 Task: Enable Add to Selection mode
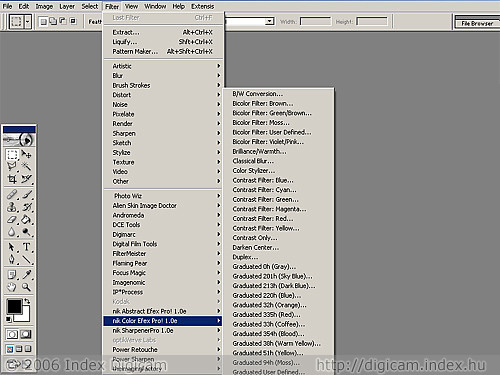[53, 22]
